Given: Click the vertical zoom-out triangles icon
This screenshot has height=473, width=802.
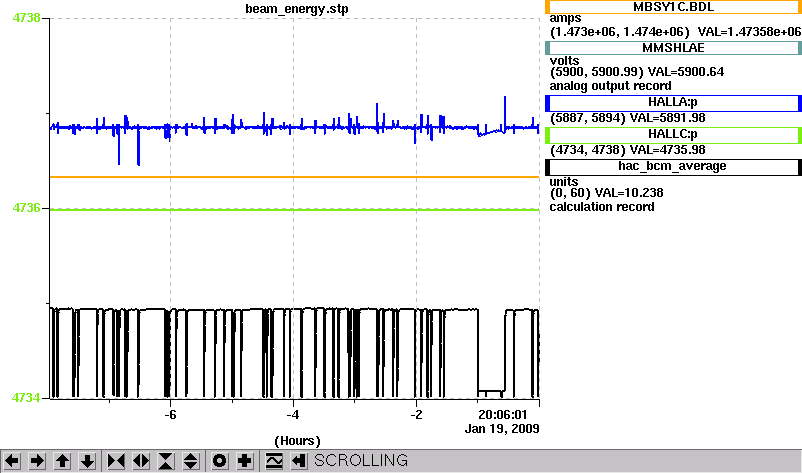Looking at the screenshot, I should (x=190, y=461).
